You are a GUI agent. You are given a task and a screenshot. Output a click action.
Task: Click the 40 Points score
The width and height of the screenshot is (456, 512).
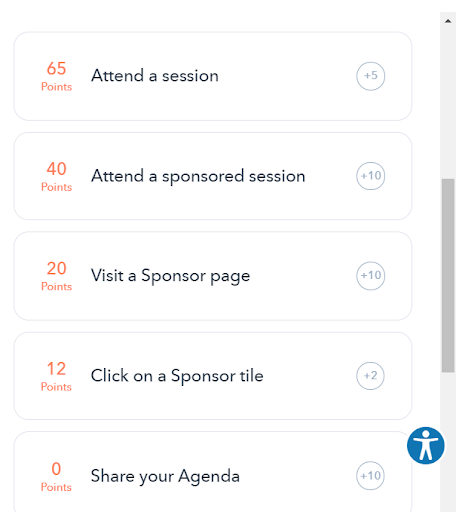[x=56, y=177]
